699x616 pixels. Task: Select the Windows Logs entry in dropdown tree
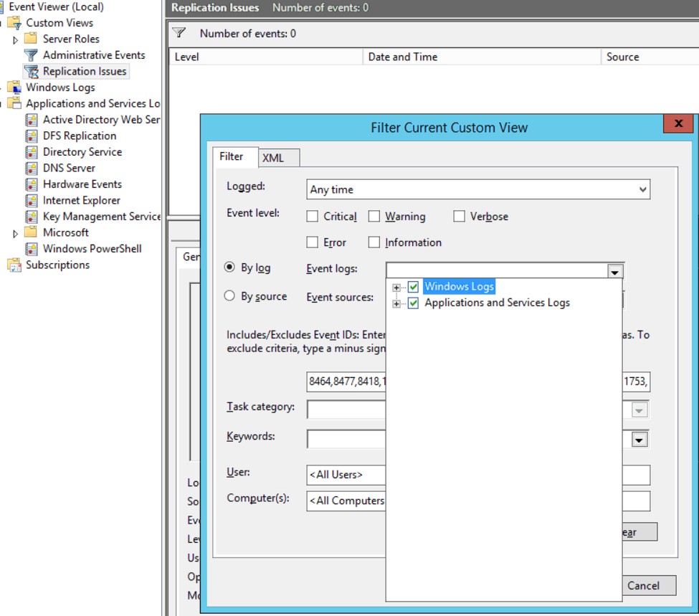[459, 286]
